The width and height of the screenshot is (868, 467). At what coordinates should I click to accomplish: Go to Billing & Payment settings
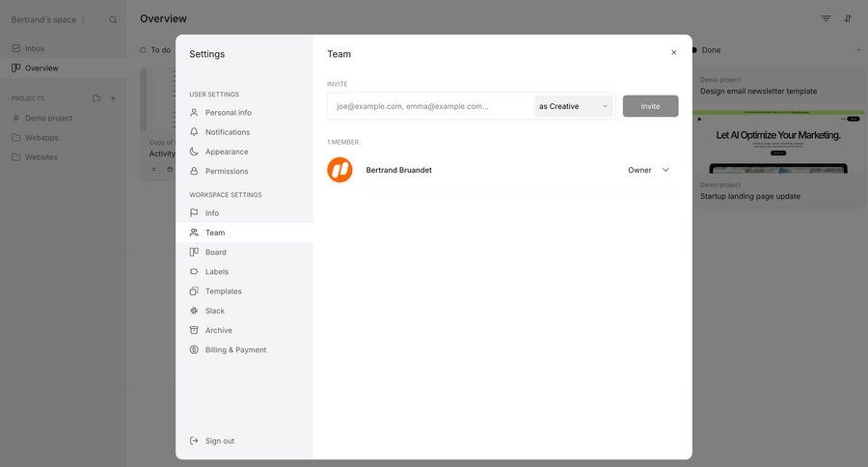coord(235,349)
